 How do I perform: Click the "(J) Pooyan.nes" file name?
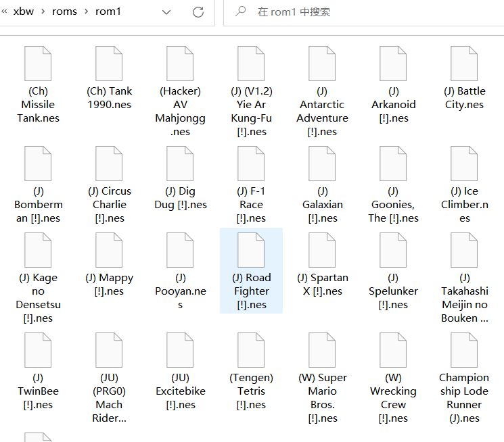(181, 291)
